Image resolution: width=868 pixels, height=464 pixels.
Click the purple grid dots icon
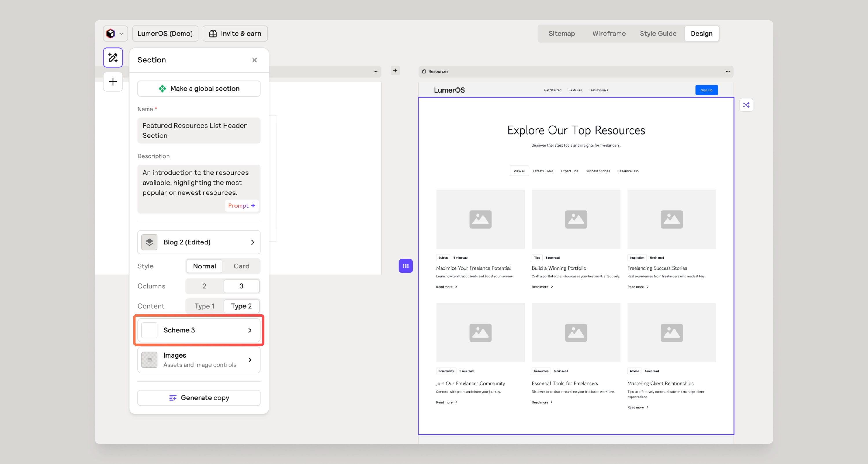click(x=405, y=266)
